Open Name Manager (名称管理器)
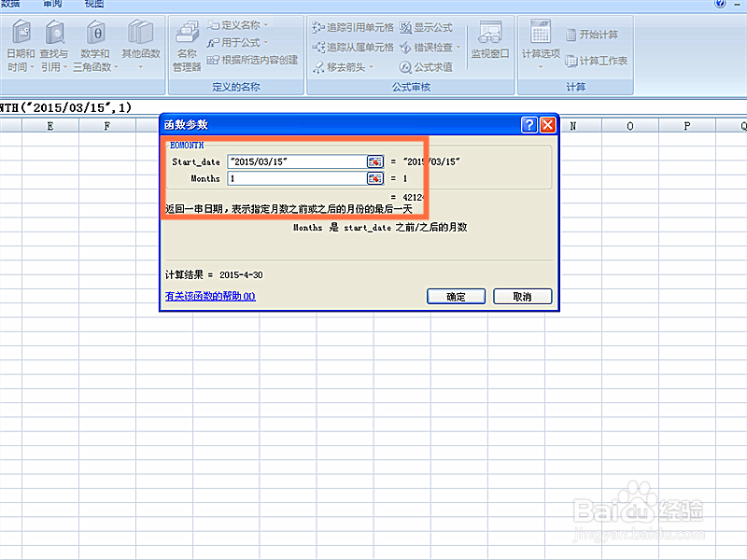 187,46
